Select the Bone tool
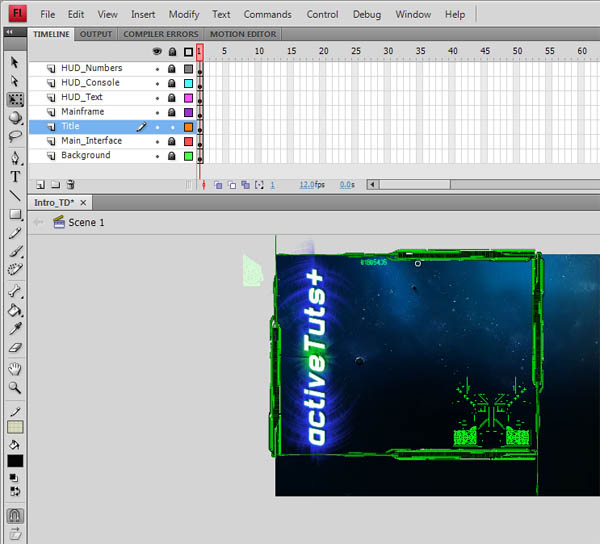Screen dimensions: 600x544 (x=15, y=292)
